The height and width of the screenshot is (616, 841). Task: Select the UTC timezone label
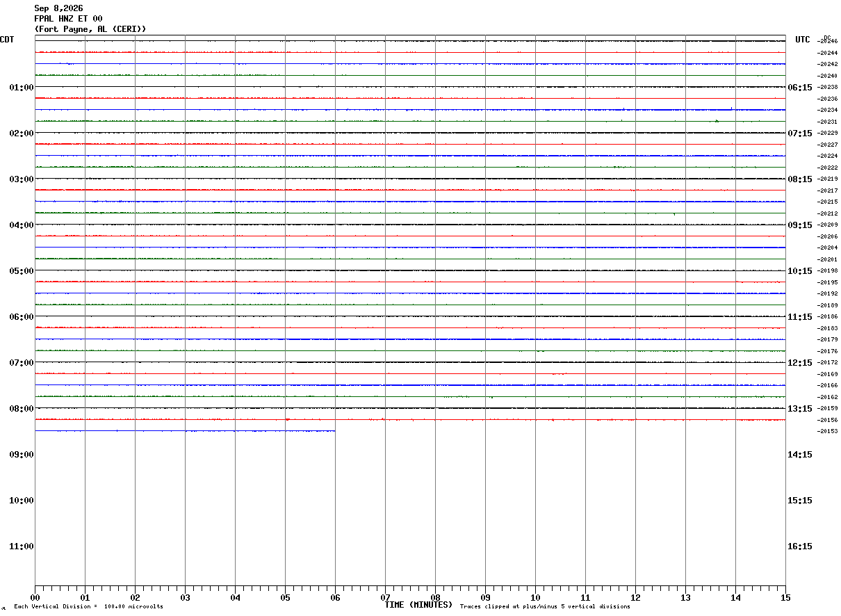click(x=803, y=40)
